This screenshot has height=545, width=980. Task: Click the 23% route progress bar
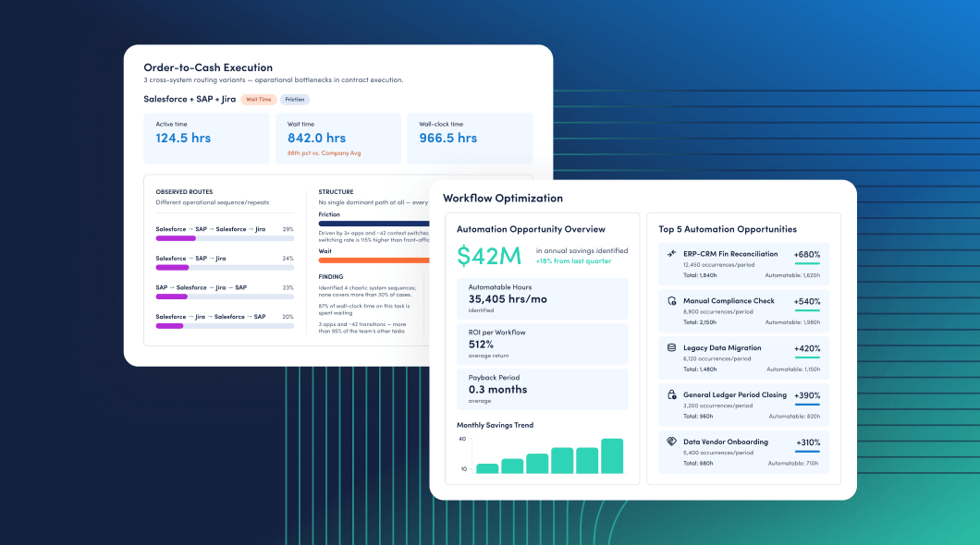click(x=225, y=297)
